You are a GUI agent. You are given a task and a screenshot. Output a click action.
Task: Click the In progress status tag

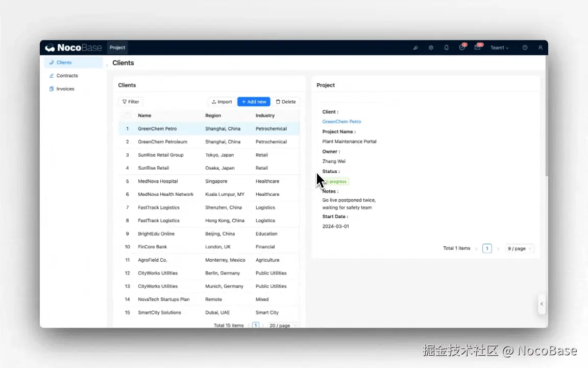pos(336,181)
